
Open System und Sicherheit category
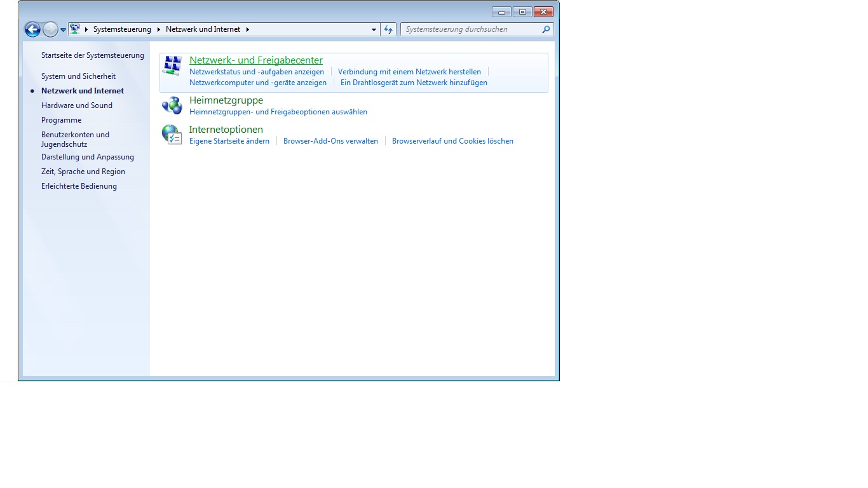pyautogui.click(x=78, y=76)
